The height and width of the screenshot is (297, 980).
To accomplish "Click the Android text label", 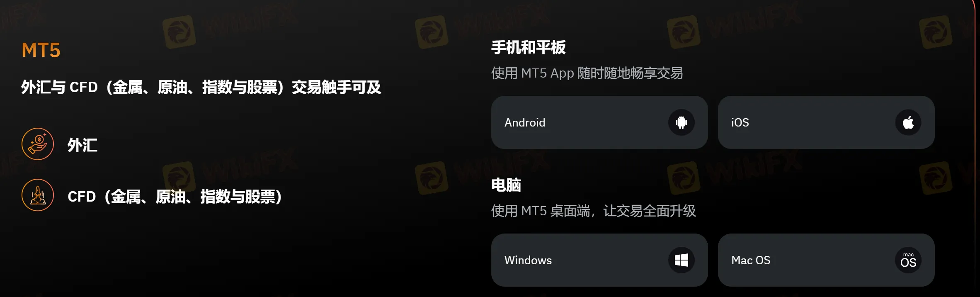I will (525, 122).
